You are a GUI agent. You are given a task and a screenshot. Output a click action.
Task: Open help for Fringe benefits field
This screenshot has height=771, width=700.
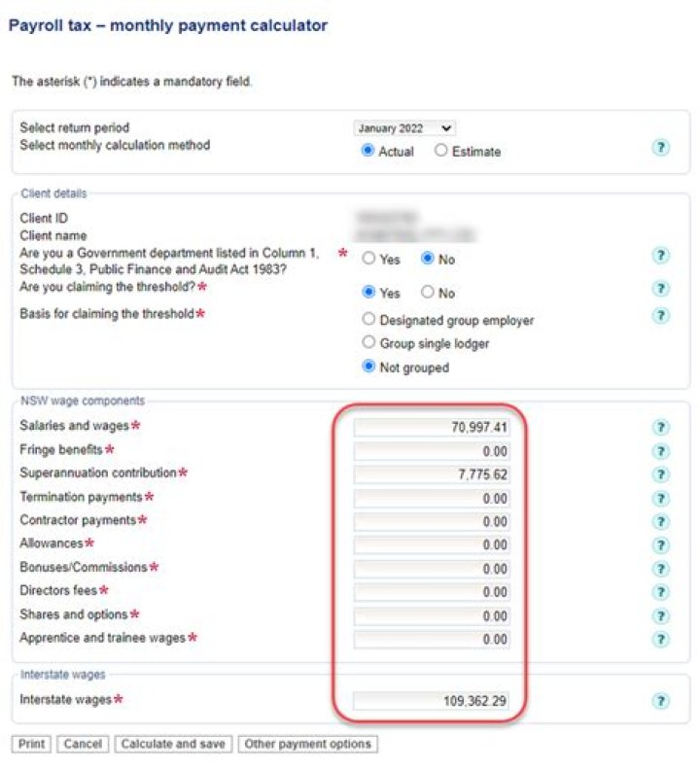pos(660,451)
